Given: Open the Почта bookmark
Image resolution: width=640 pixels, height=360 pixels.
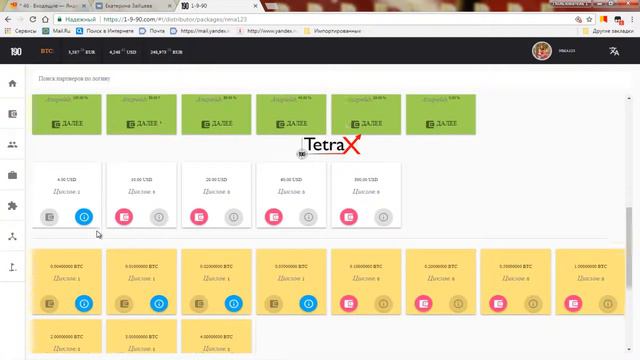Looking at the screenshot, I should pyautogui.click(x=152, y=31).
